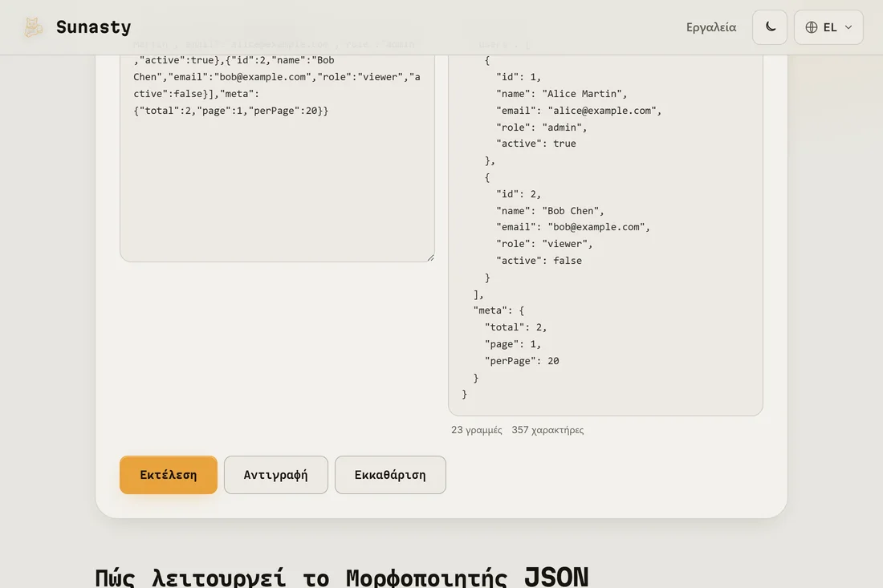Click the "perPage": 20 output line
Image resolution: width=883 pixels, height=588 pixels.
(x=522, y=361)
